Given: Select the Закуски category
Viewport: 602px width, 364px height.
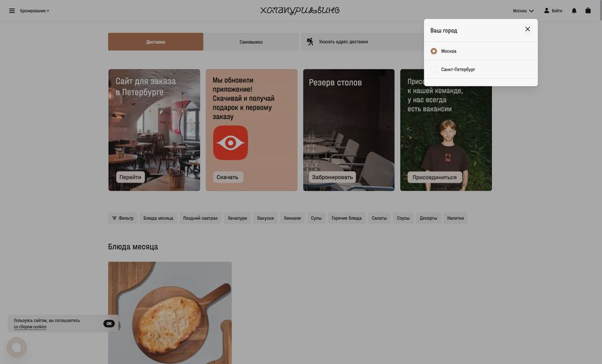Looking at the screenshot, I should 266,218.
